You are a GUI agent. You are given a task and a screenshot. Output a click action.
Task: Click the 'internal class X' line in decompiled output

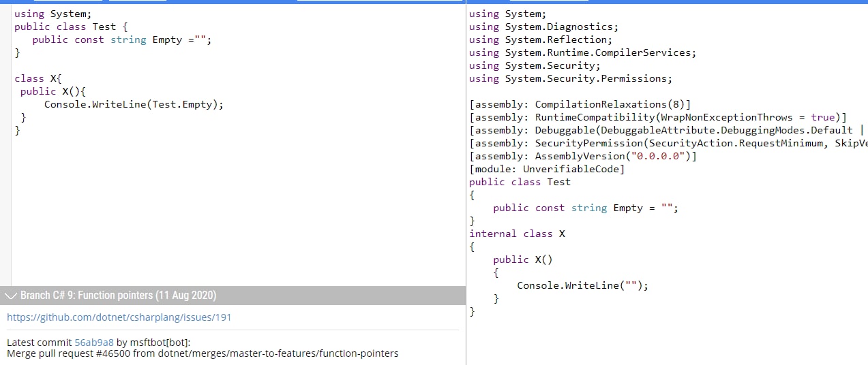[x=517, y=234]
